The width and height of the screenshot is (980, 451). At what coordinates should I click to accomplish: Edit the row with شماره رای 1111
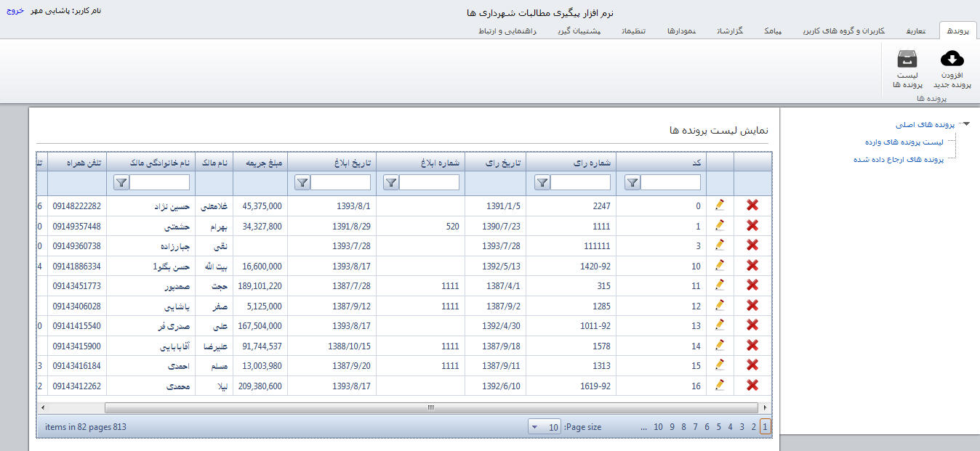720,225
